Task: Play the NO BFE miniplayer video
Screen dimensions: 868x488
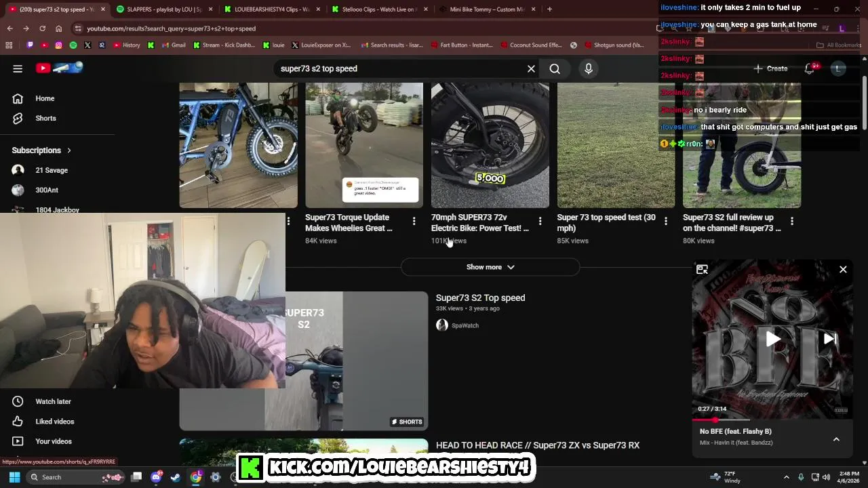Action: click(x=773, y=339)
